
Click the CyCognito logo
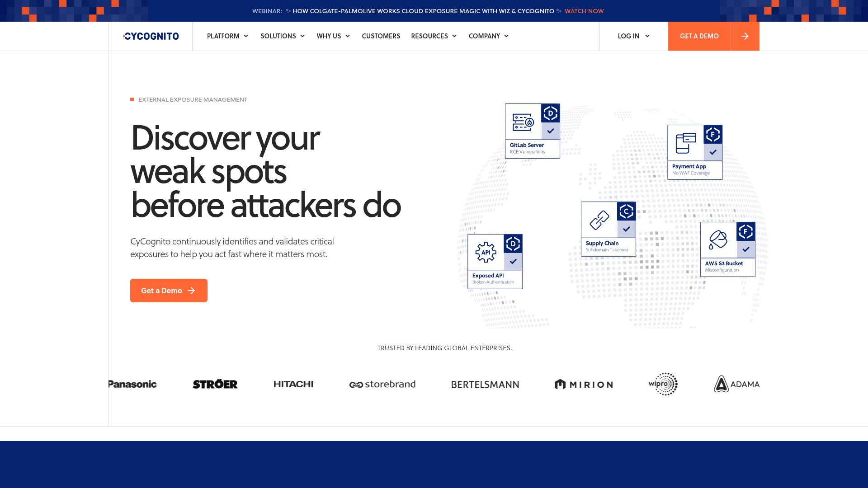click(151, 36)
